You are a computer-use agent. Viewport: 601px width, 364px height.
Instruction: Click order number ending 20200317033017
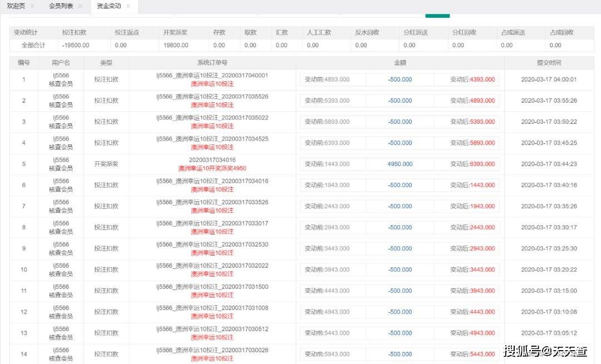(x=213, y=223)
